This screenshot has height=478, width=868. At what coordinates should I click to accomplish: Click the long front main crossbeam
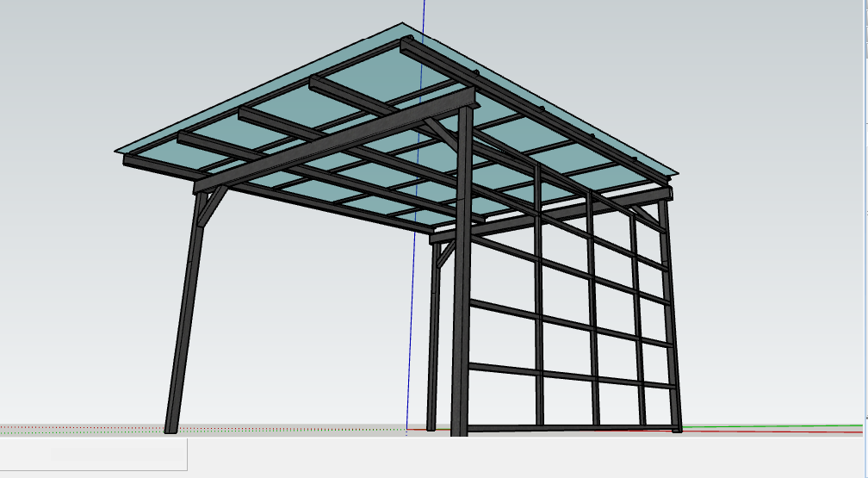336,145
